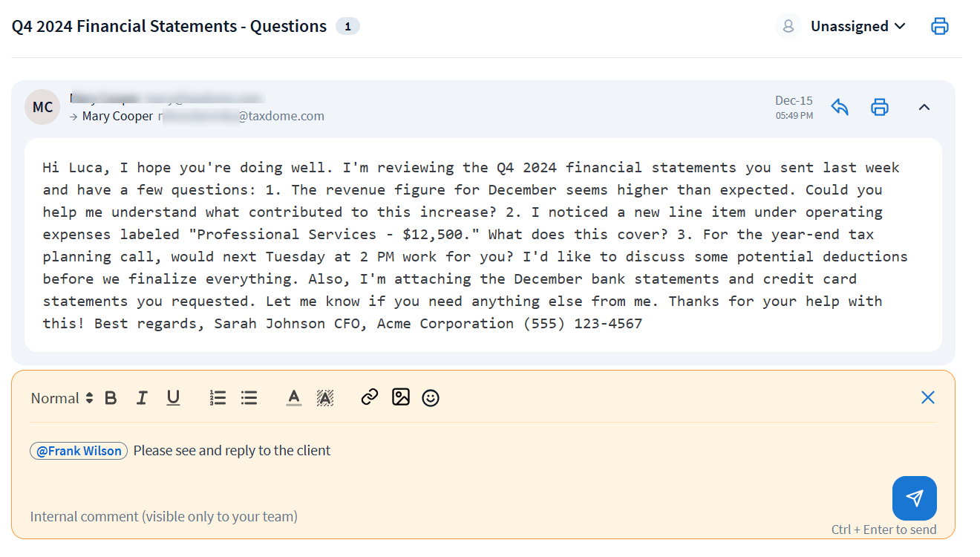Send the internal comment
Viewport: 980px width, 557px height.
pos(914,498)
